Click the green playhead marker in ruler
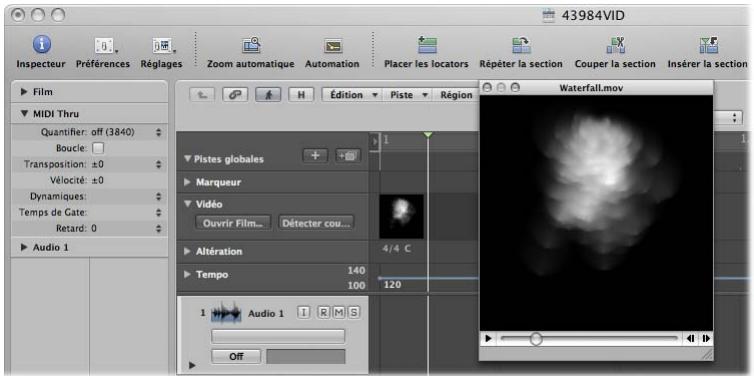 pos(427,136)
